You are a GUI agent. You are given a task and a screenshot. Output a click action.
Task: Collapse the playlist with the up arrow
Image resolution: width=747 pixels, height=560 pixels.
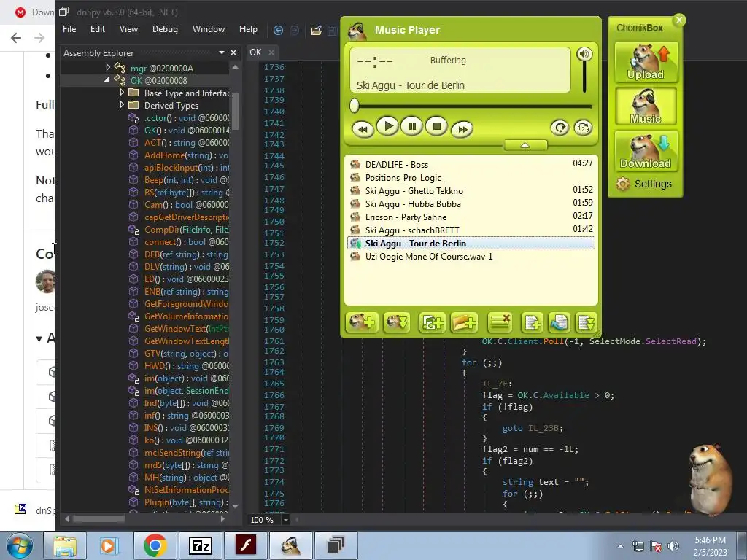(x=525, y=145)
